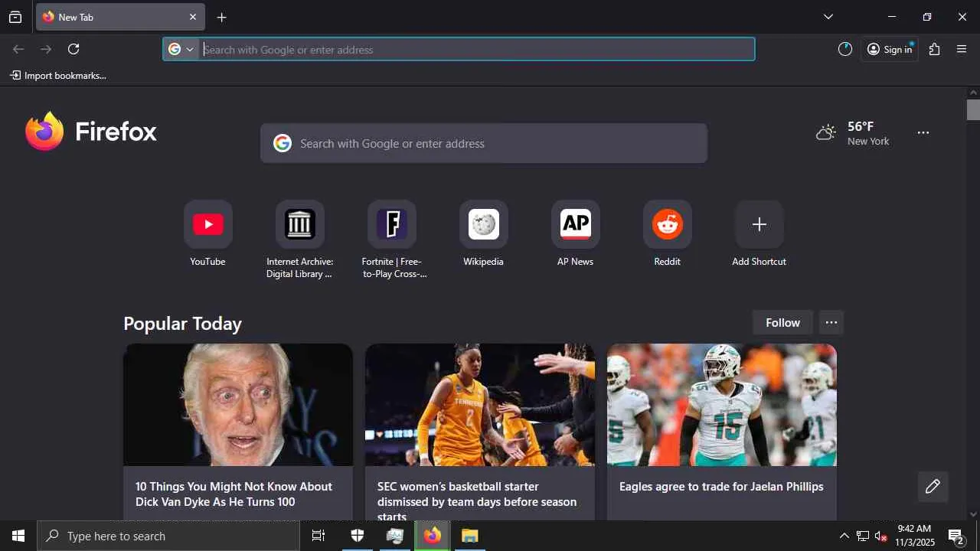Viewport: 980px width, 551px height.
Task: Focus the page center Google search box
Action: pyautogui.click(x=484, y=143)
